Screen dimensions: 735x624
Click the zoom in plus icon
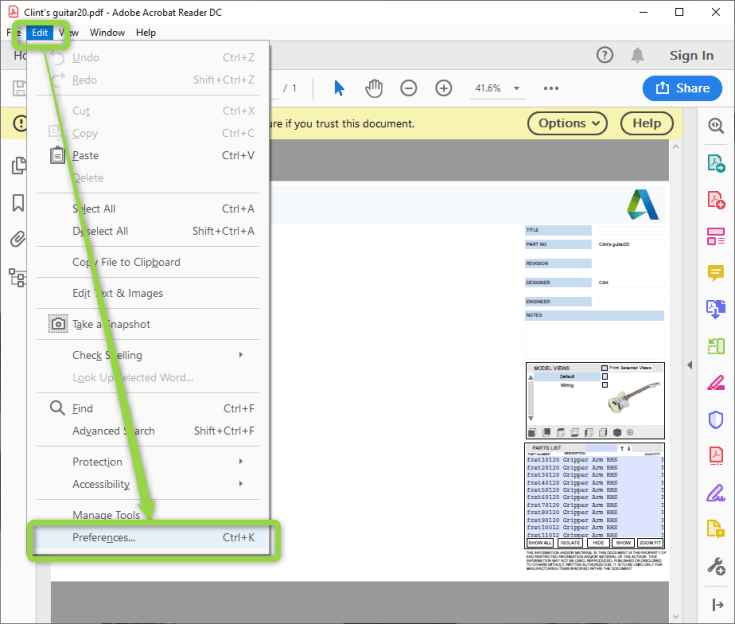tap(443, 88)
